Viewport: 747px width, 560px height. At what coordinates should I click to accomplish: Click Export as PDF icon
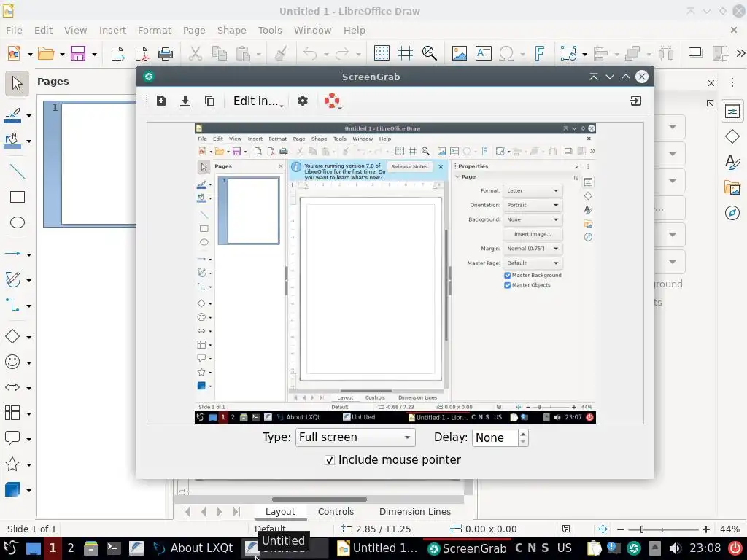tap(142, 53)
